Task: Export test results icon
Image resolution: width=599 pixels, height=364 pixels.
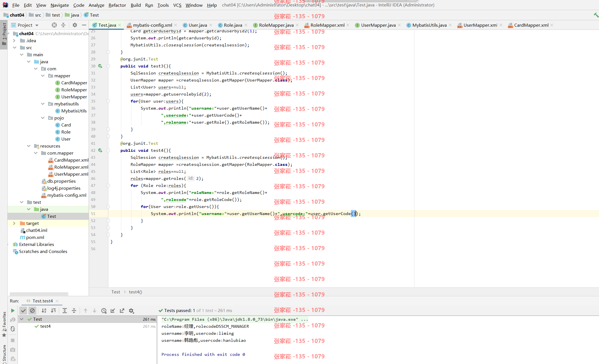Action: (x=122, y=311)
